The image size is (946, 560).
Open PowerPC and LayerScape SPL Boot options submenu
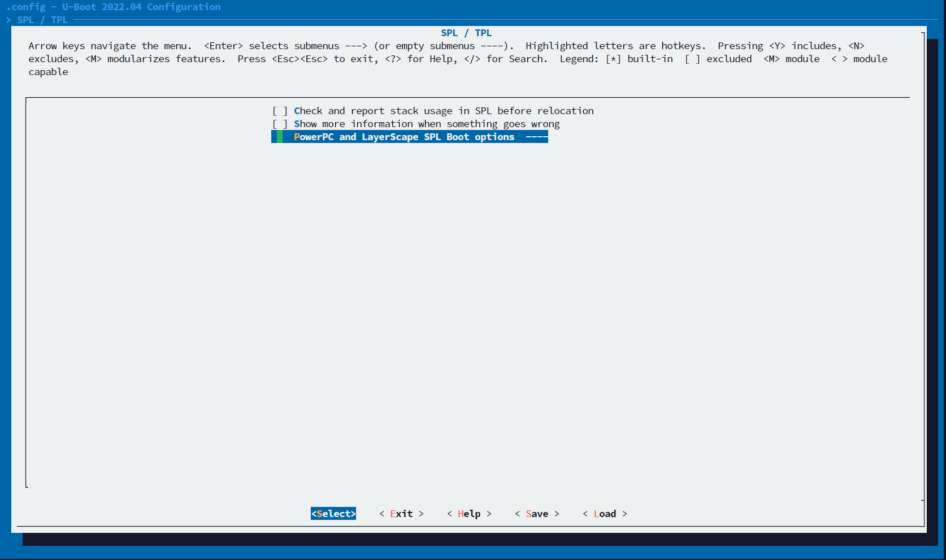pyautogui.click(x=410, y=137)
